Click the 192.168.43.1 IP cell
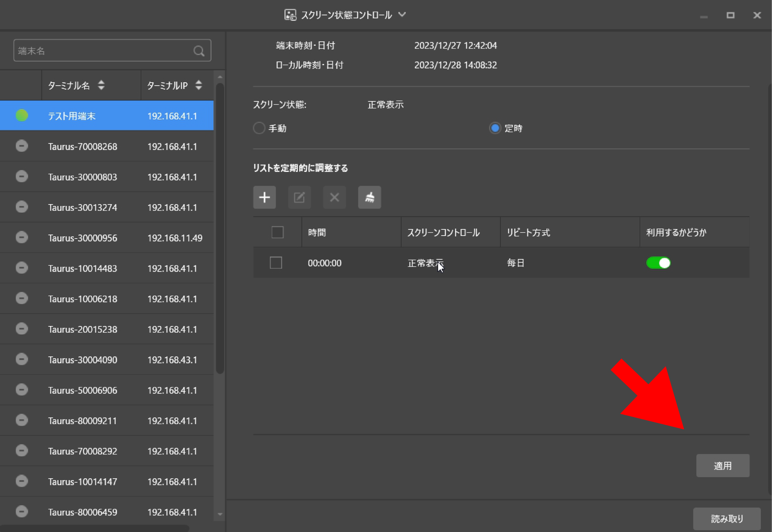Viewport: 772px width, 532px height. coord(172,360)
